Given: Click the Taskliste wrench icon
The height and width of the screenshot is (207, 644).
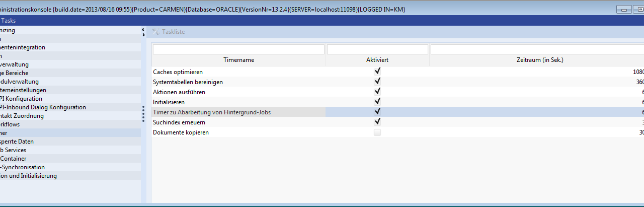Looking at the screenshot, I should pyautogui.click(x=155, y=32).
